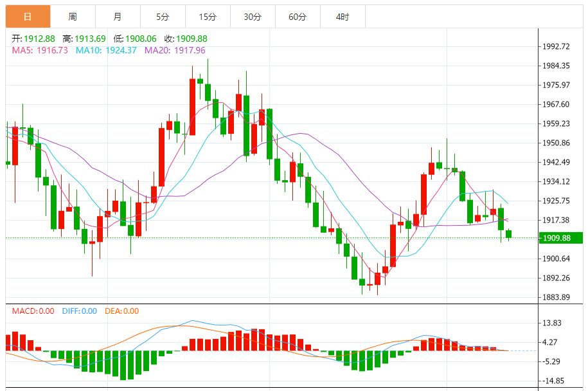Click the green current price tag 1909.88
Screen dimensions: 588x391
tap(560, 238)
